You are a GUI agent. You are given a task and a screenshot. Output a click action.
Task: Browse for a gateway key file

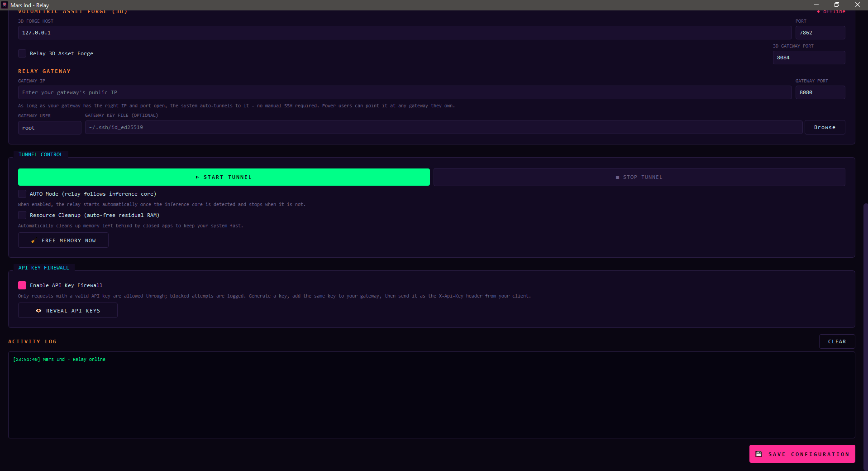[x=825, y=127]
